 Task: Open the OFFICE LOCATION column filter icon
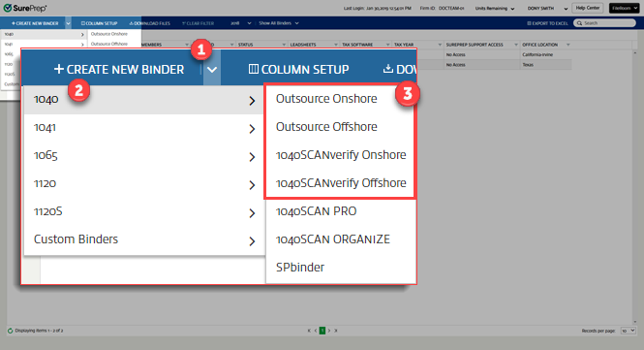(x=568, y=45)
